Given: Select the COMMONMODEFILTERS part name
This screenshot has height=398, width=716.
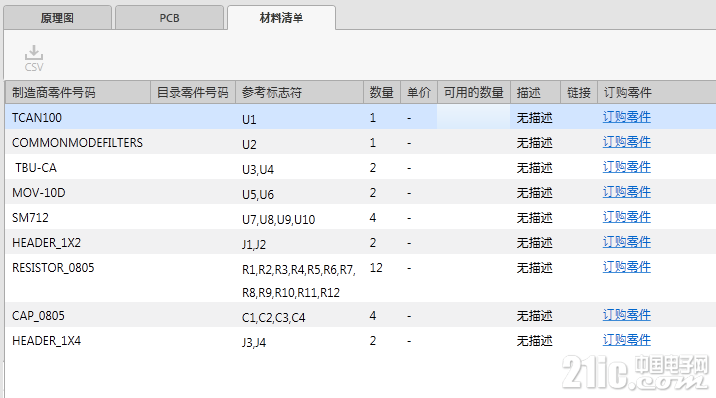Looking at the screenshot, I should (77, 143).
